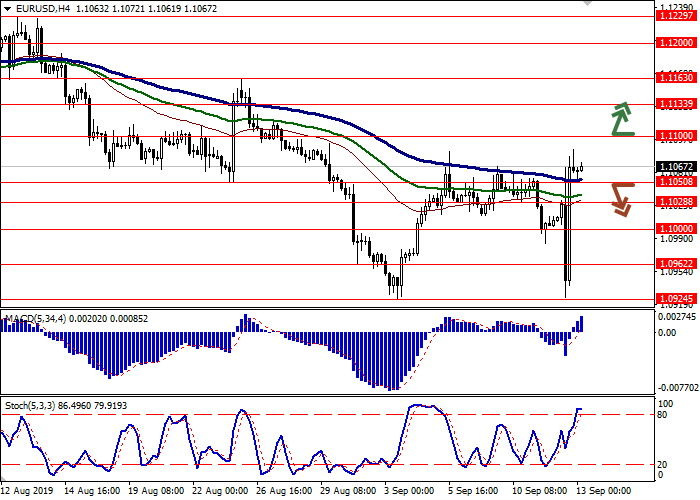The width and height of the screenshot is (700, 500).
Task: Click the 1.10288 price level label
Action: click(673, 202)
